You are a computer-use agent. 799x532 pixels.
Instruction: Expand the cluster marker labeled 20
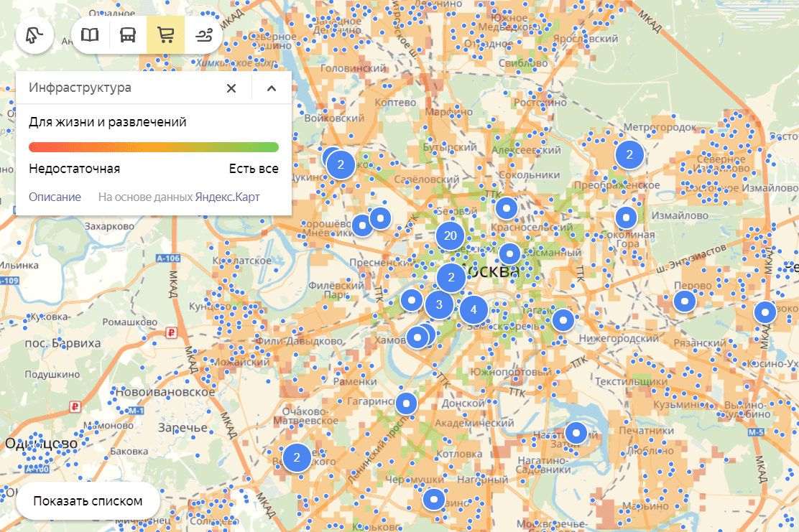[451, 235]
